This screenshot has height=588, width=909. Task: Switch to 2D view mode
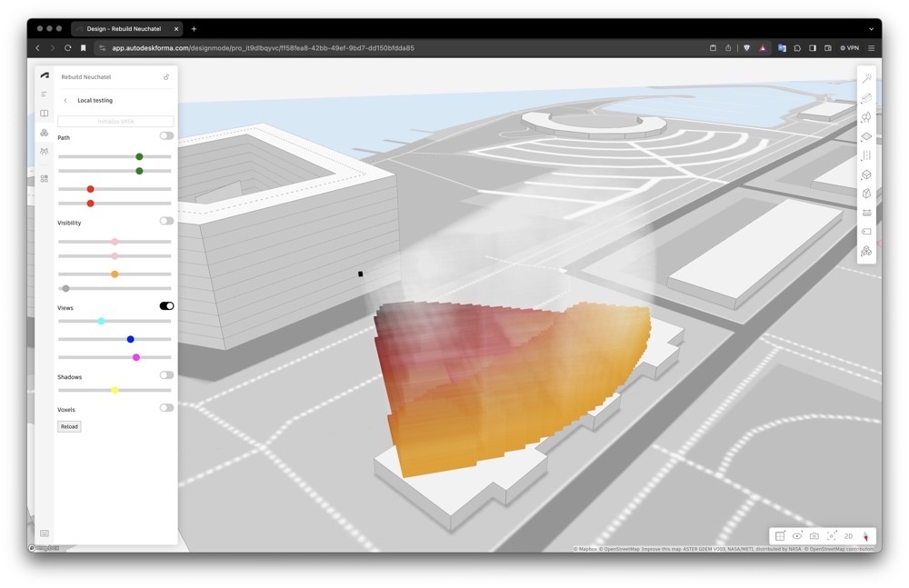click(x=848, y=536)
